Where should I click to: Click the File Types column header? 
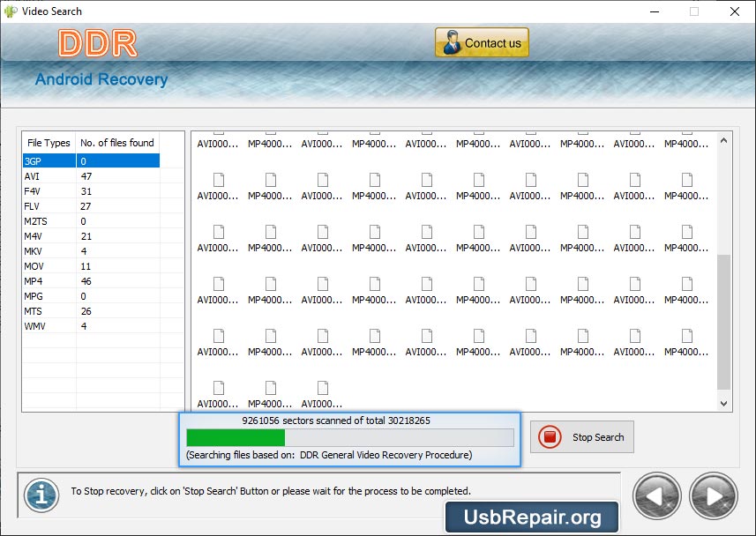(x=49, y=143)
